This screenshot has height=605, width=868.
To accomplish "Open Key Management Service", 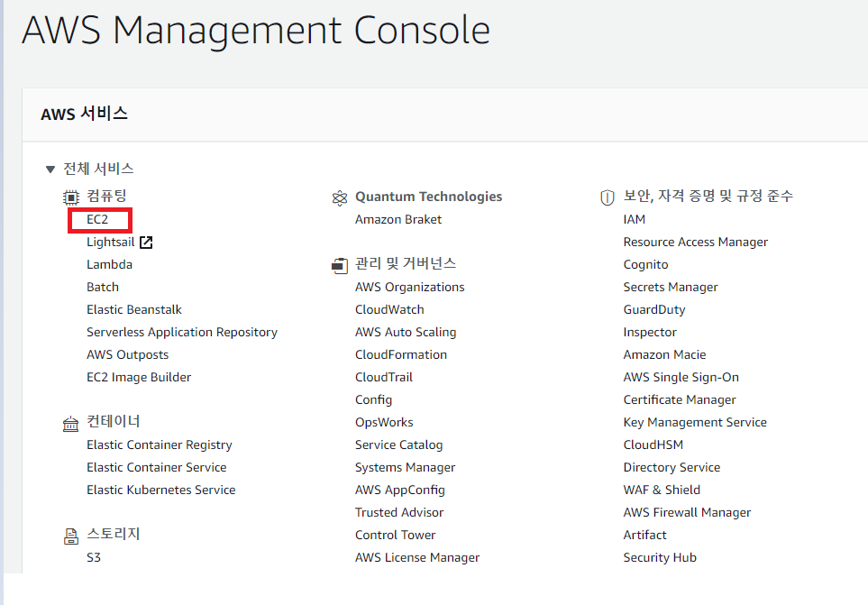I will click(x=695, y=423).
